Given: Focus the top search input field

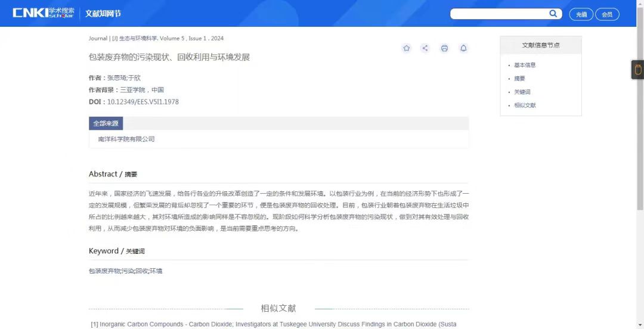Looking at the screenshot, I should coord(499,14).
